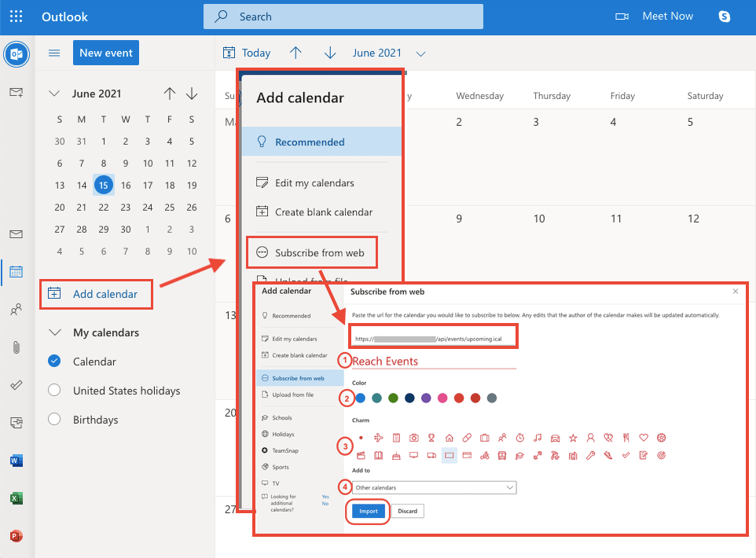Image resolution: width=756 pixels, height=558 pixels.
Task: Click the Outlook logo in the left rail
Action: click(x=17, y=54)
